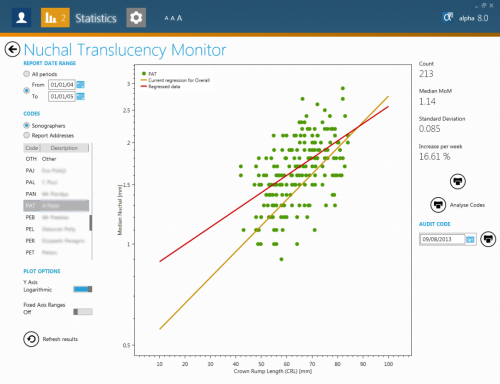
Task: Select the orange Statistics chart icon
Action: [x=55, y=18]
